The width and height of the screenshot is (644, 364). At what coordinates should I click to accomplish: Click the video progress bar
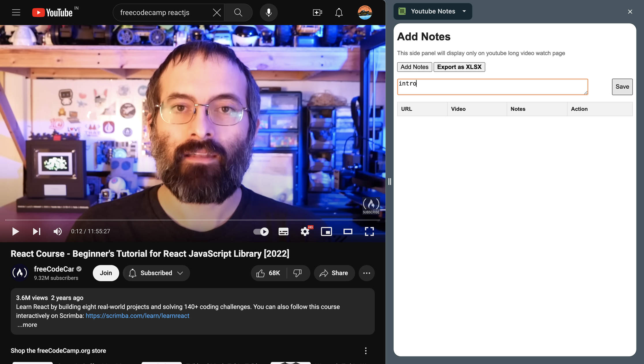[192, 220]
